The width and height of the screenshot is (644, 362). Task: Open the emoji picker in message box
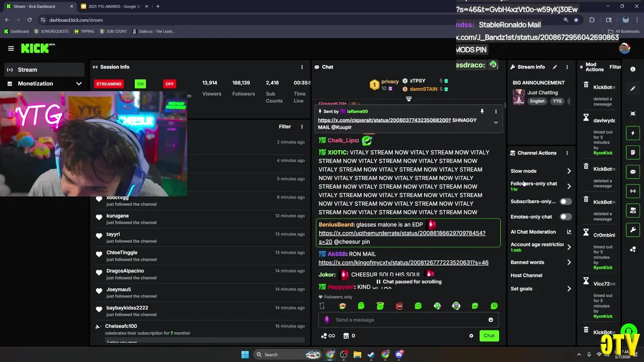[491, 320]
